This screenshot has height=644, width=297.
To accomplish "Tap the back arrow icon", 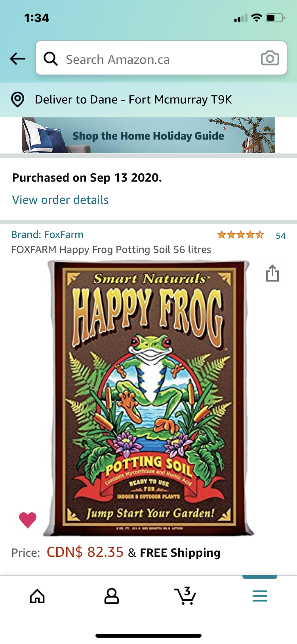I will coord(18,59).
